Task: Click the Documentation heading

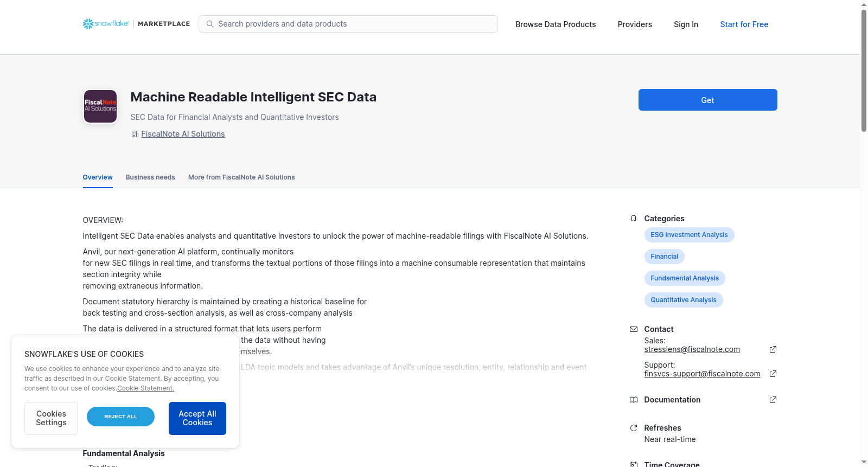Action: point(672,400)
